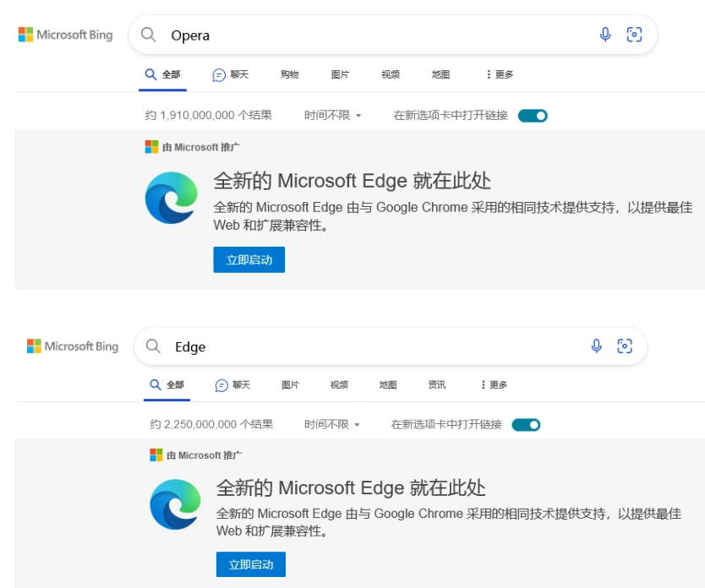Switch to the 资讯 tab in Edge results
705x588 pixels.
(x=437, y=385)
